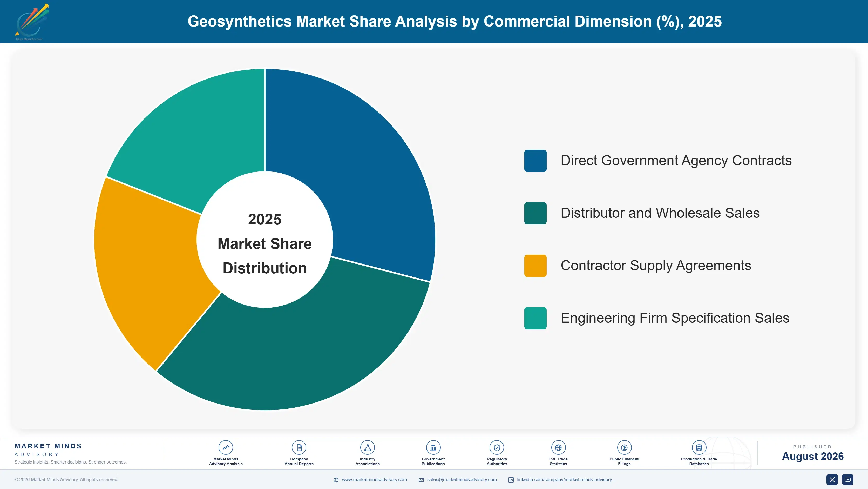Click the Market Minds Advisory Analysis icon
This screenshot has width=868, height=489.
point(226,447)
